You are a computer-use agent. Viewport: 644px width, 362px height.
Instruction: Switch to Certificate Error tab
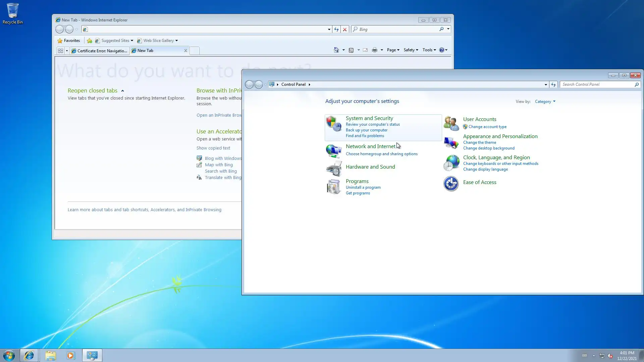tap(100, 51)
